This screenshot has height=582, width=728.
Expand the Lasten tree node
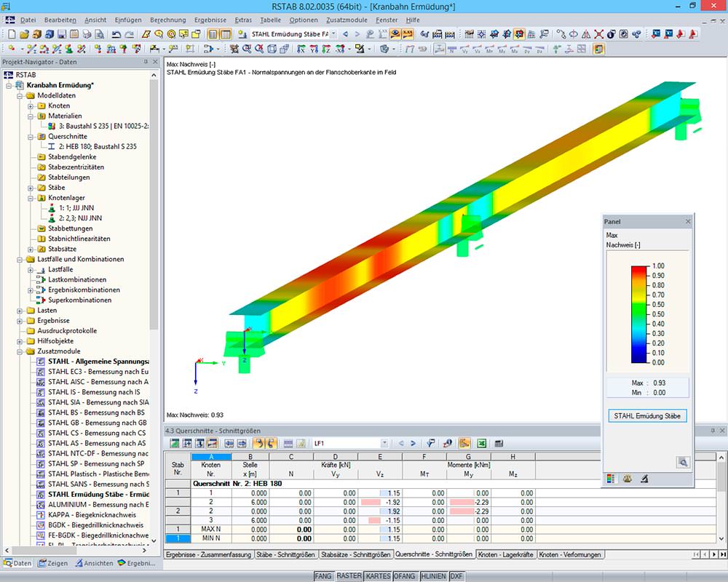[x=20, y=311]
